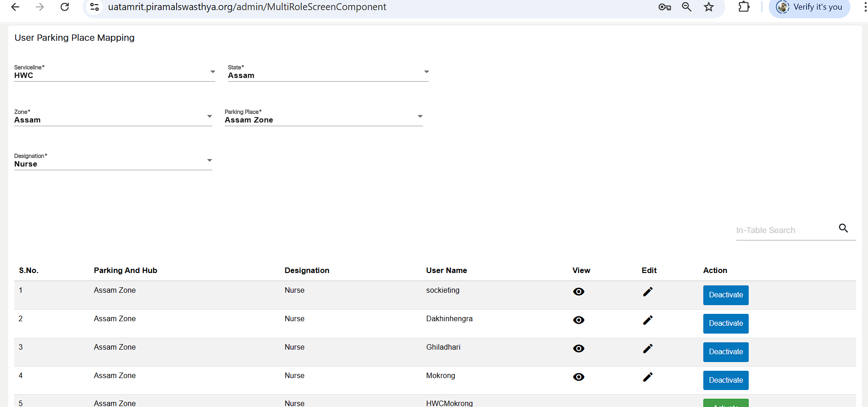Click the Verify it's you profile button
This screenshot has height=407, width=868.
coord(810,7)
